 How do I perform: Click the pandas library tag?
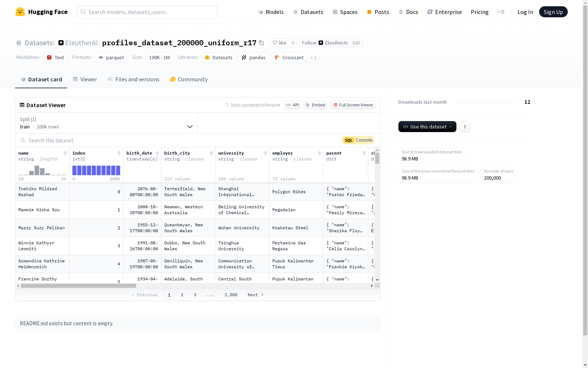pyautogui.click(x=254, y=57)
